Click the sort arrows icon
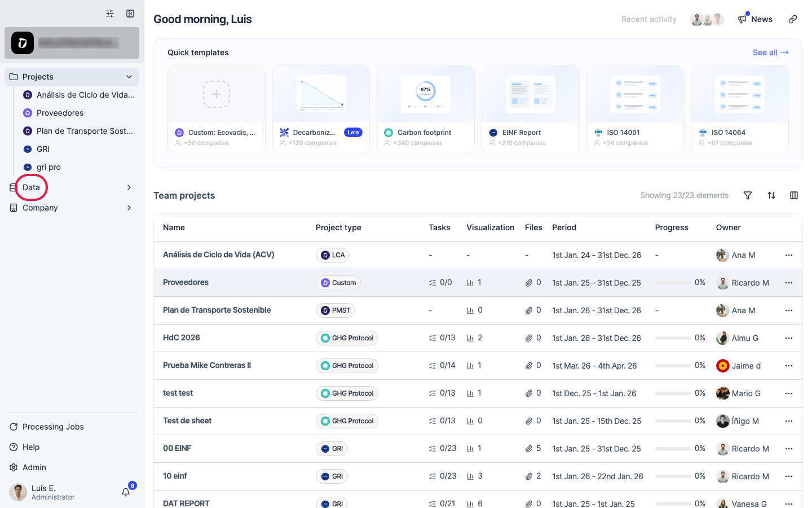Image resolution: width=812 pixels, height=508 pixels. coord(771,195)
